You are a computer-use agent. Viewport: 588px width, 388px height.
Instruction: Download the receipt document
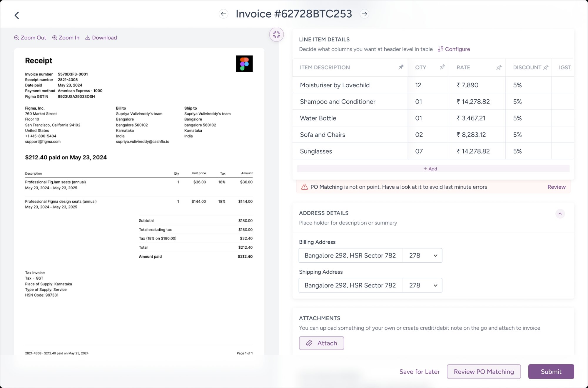click(101, 38)
